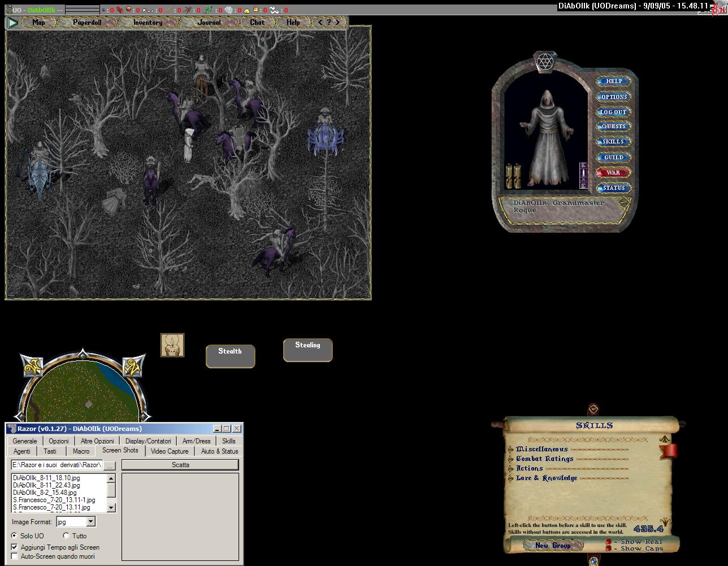
Task: Open the scroll icon beside the paperdoll character
Action: click(513, 176)
